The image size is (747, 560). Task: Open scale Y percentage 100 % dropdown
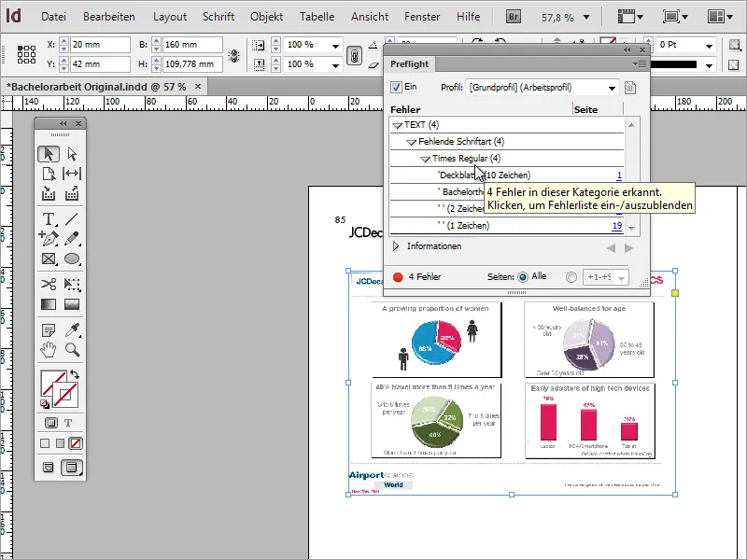335,65
